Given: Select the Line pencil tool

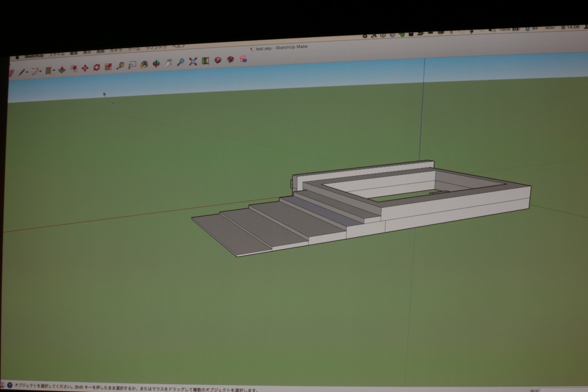Looking at the screenshot, I should click(22, 72).
